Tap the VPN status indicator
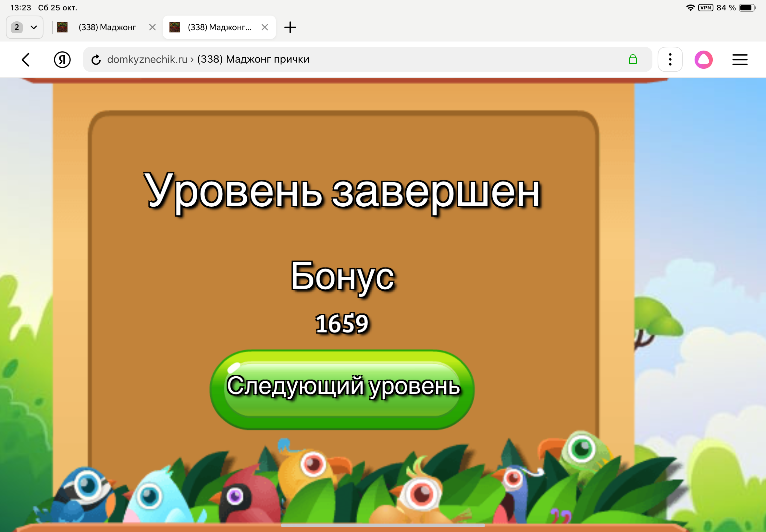The width and height of the screenshot is (766, 532). click(706, 8)
